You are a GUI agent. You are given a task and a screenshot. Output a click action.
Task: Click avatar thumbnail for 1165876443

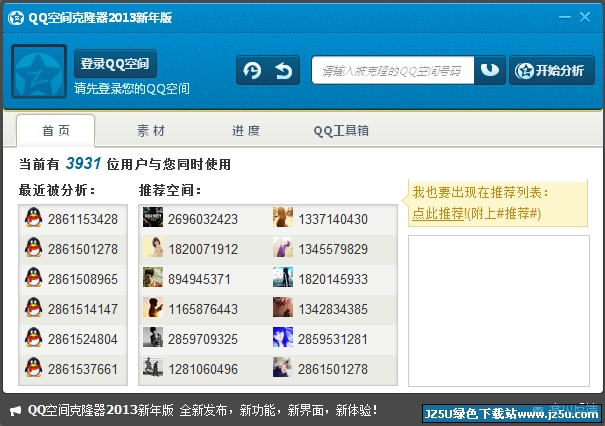153,308
